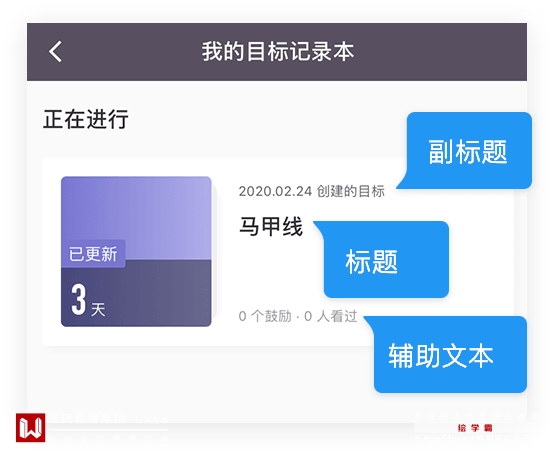The image size is (554, 454).
Task: Select the 标题 blue callout bubble
Action: pyautogui.click(x=382, y=260)
